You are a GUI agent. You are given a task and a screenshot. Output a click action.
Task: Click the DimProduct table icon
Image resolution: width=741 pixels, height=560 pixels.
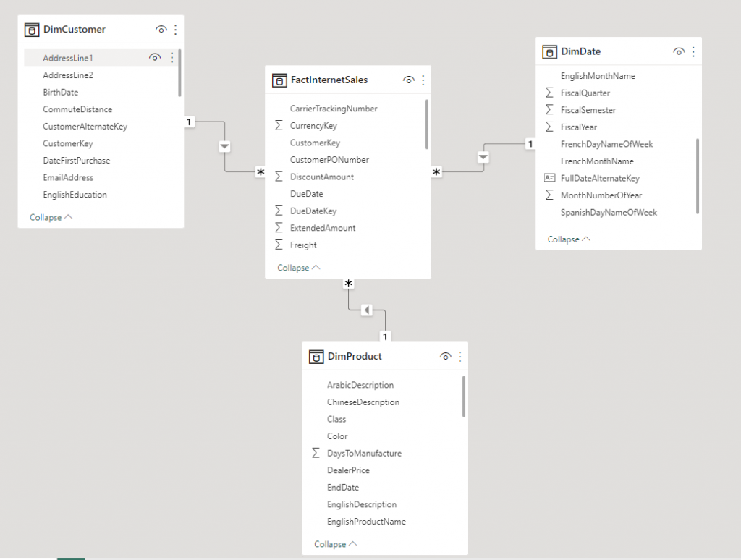click(316, 357)
